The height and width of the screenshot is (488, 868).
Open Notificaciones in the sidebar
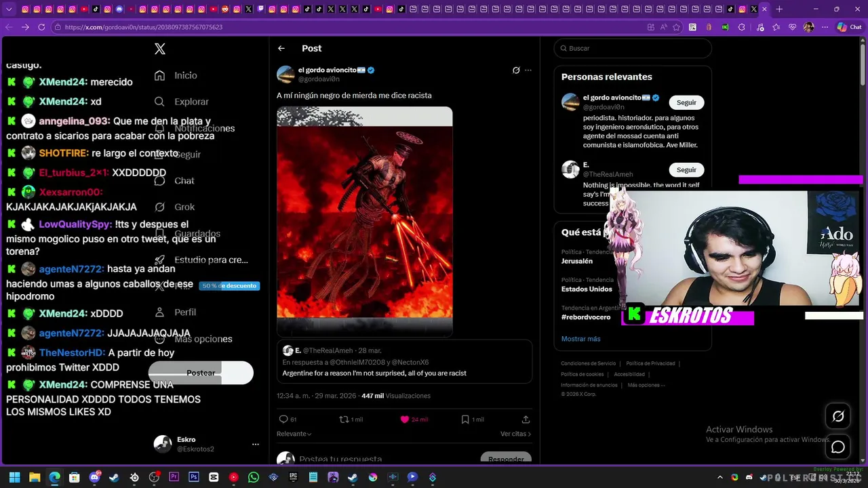[194, 128]
